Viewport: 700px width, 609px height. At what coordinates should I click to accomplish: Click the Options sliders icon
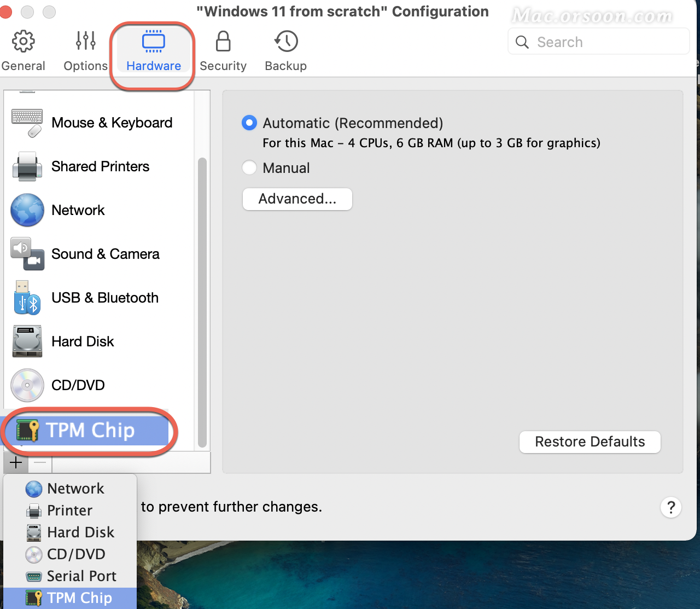[86, 41]
